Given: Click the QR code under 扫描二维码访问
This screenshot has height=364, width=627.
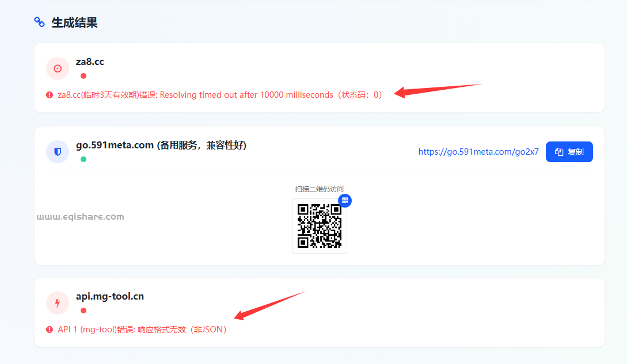Looking at the screenshot, I should tap(319, 226).
